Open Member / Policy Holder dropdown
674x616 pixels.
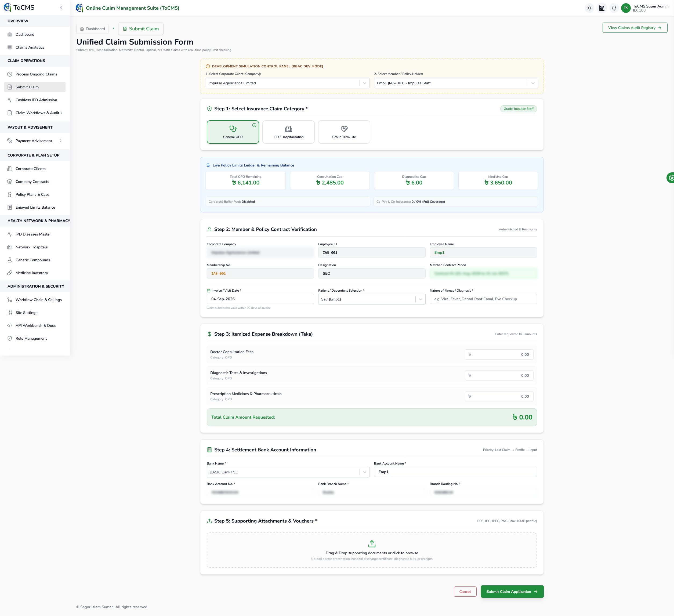pyautogui.click(x=456, y=83)
